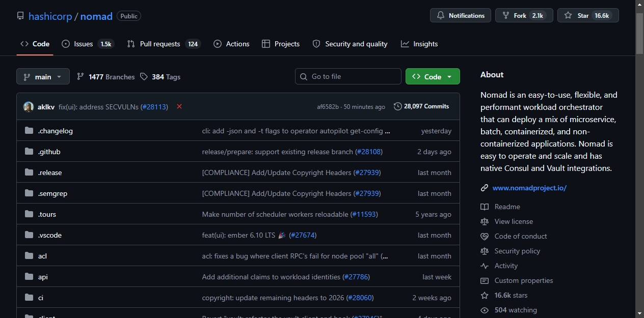View the 1477 Branches link

pyautogui.click(x=105, y=76)
